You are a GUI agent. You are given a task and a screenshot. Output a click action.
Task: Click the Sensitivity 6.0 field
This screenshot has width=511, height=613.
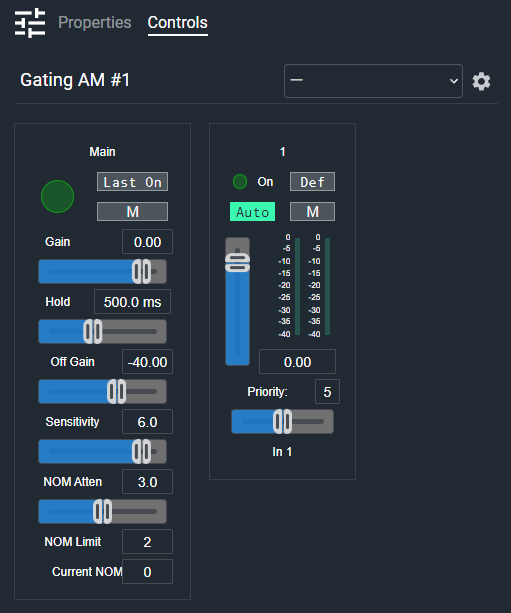[147, 422]
